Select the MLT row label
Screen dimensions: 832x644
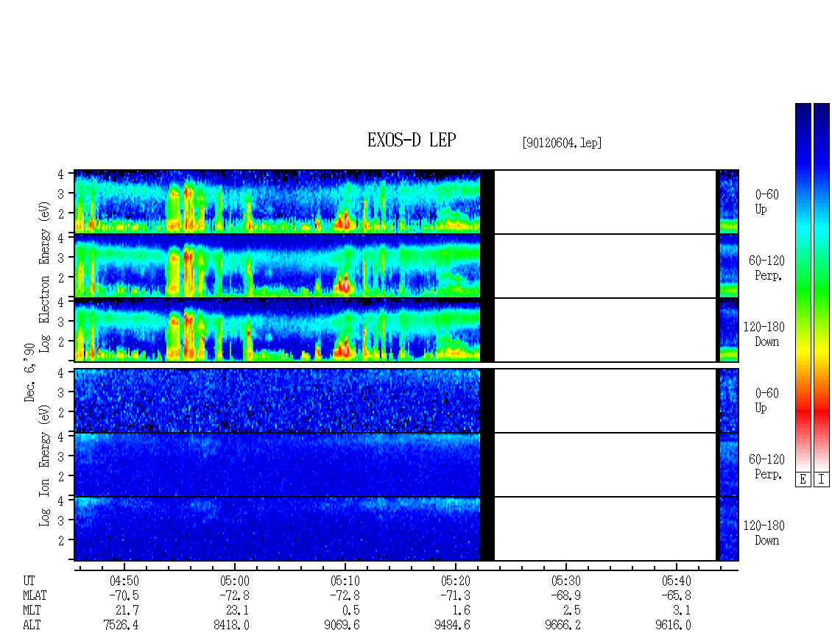[32, 610]
